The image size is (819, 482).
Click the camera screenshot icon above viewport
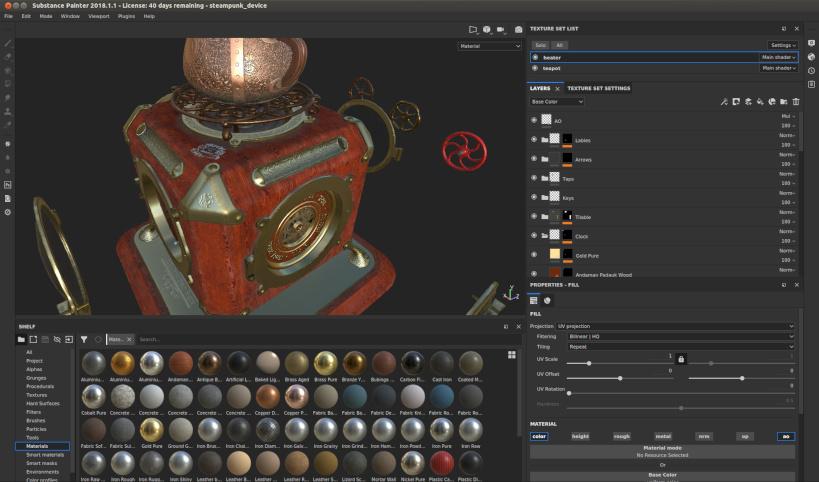tap(518, 30)
